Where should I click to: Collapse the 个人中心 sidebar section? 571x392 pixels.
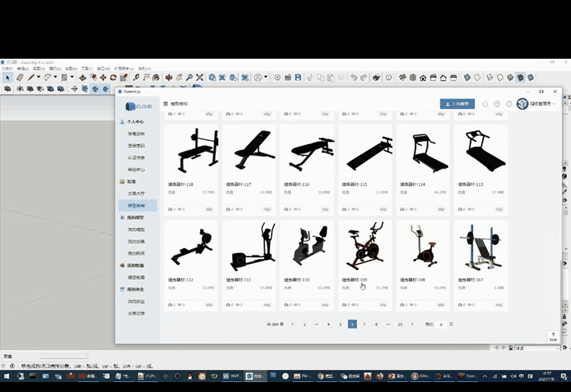pos(135,122)
